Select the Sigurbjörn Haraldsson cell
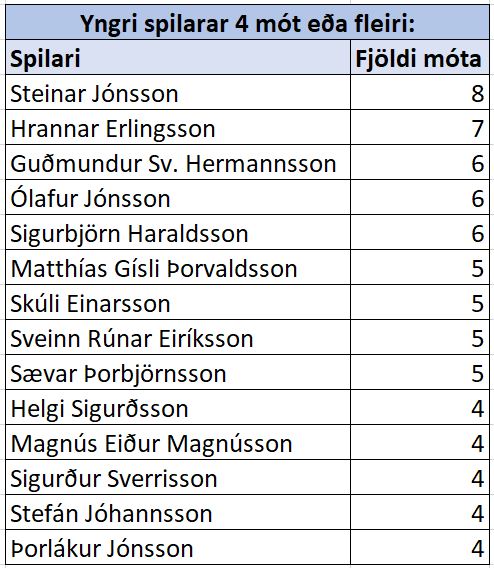This screenshot has height=568, width=494. tap(178, 232)
